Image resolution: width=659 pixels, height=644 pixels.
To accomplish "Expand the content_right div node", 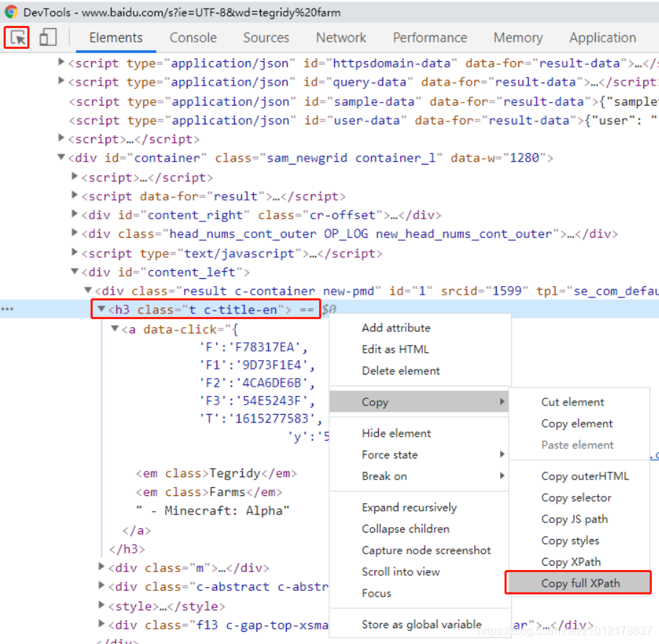I will coord(75,214).
